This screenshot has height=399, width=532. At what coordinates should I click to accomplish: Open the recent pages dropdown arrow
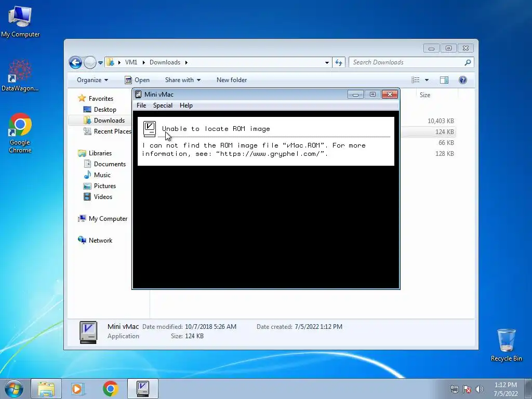(x=100, y=63)
